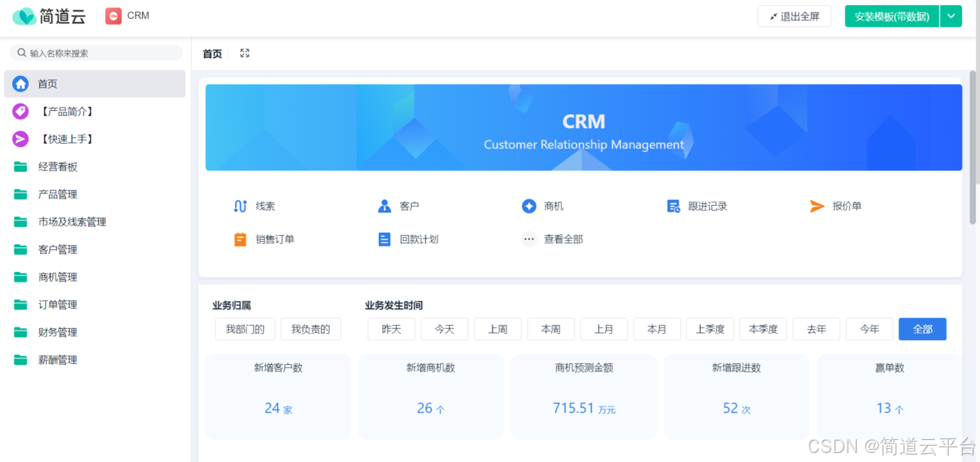Click the 销售订单 clipboard icon
This screenshot has width=980, height=462.
pos(240,239)
